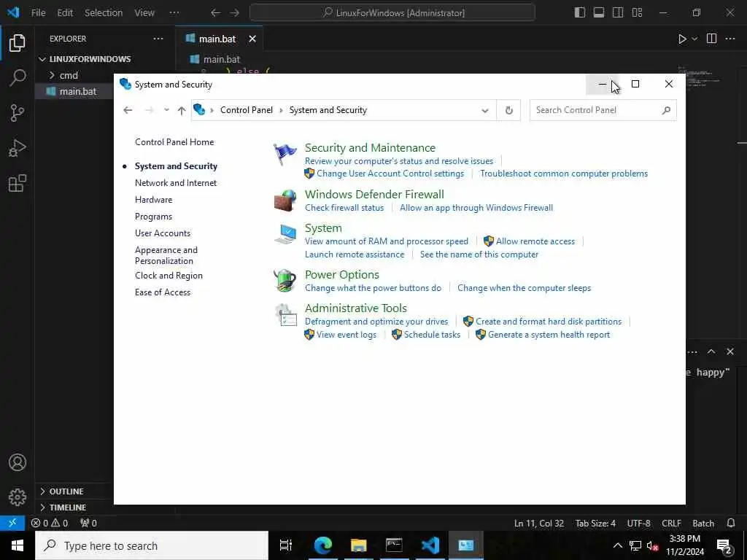The width and height of the screenshot is (747, 560).
Task: Open the Source Control view icon
Action: (18, 113)
